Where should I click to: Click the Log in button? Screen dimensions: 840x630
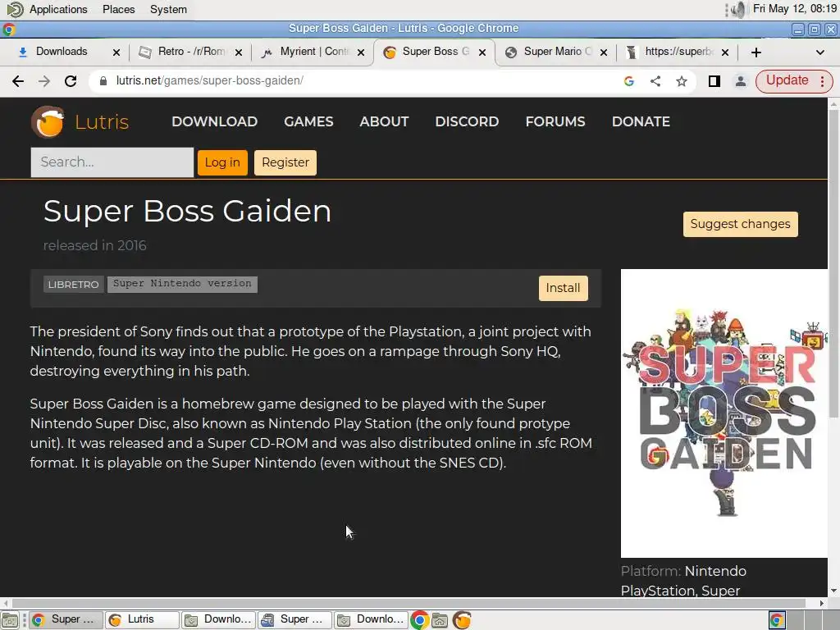click(x=222, y=162)
